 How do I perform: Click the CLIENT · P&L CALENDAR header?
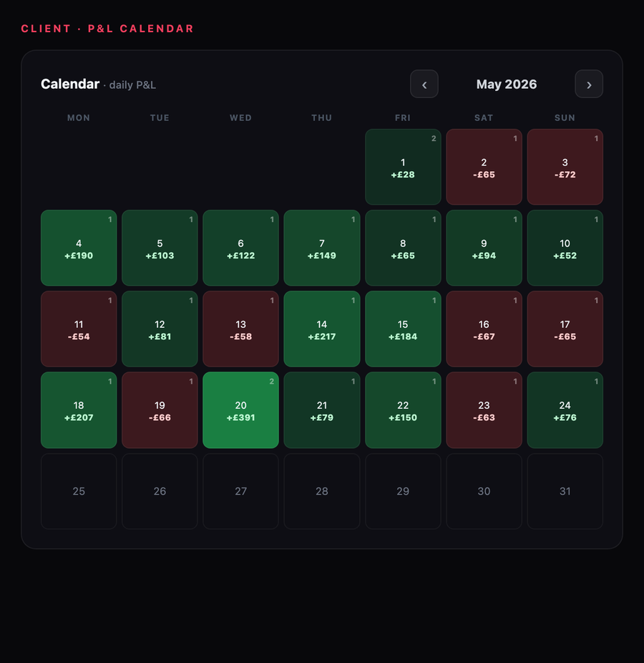pos(107,29)
